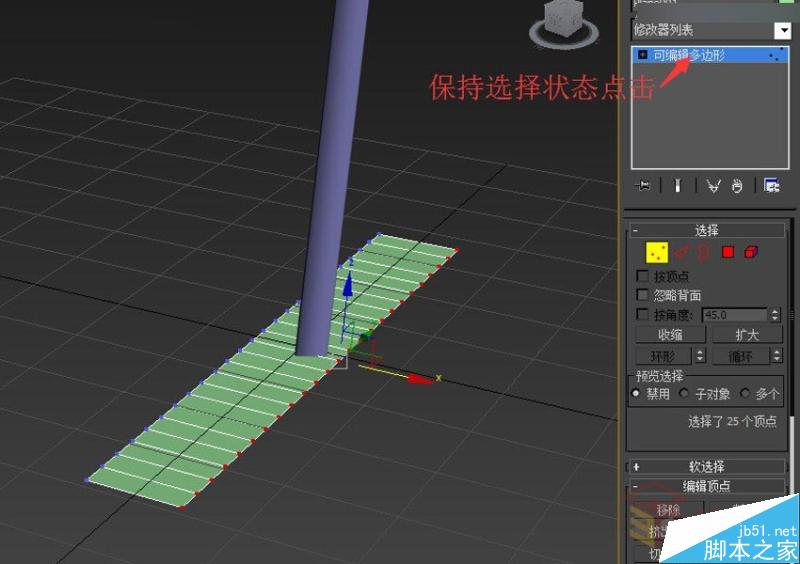
Task: Click the 移除 button
Action: (668, 509)
